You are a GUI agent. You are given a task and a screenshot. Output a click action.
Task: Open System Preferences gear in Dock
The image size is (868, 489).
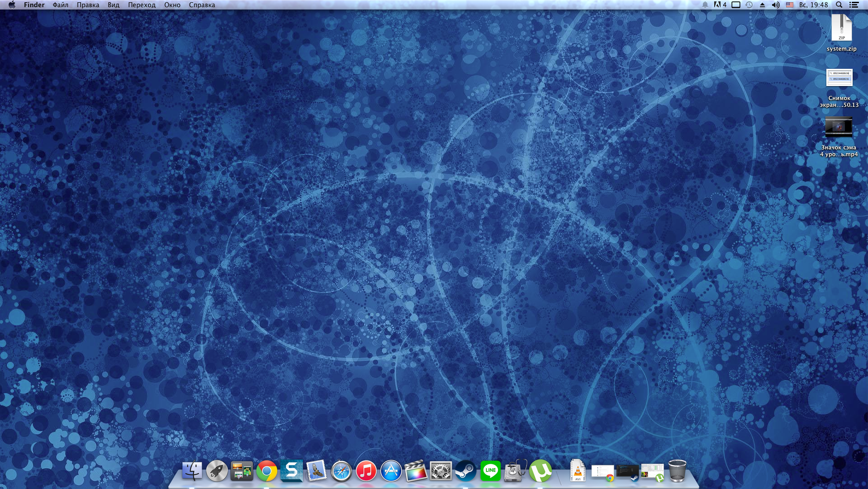pyautogui.click(x=441, y=471)
